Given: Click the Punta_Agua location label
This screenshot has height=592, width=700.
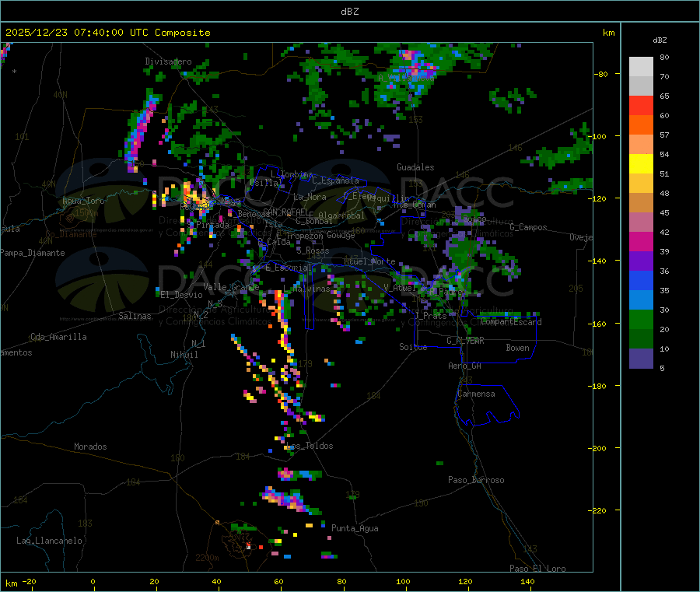Looking at the screenshot, I should tap(355, 529).
